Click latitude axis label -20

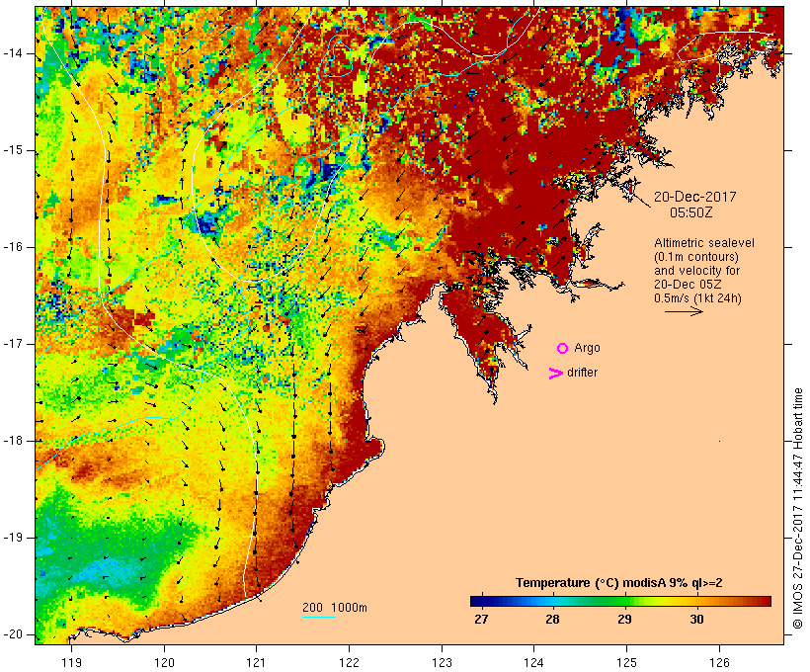point(13,634)
